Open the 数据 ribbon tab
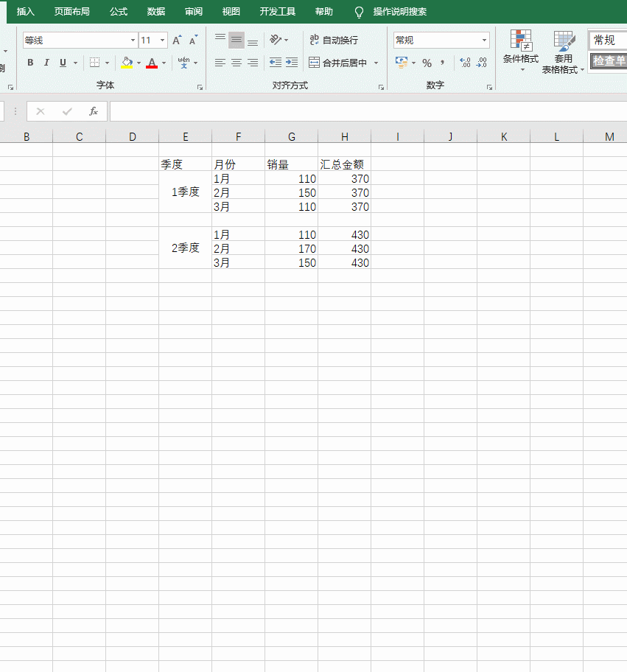This screenshot has width=627, height=672. [155, 12]
